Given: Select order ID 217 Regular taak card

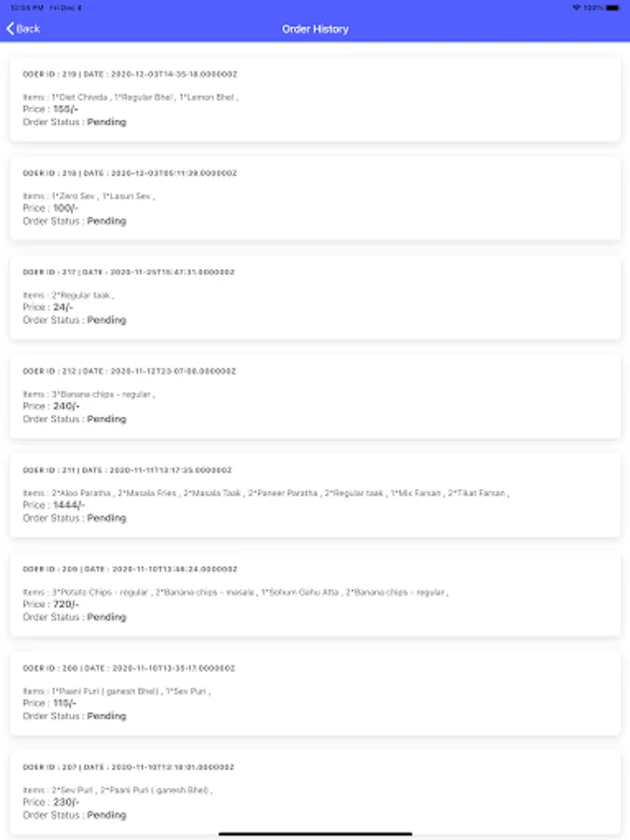Looking at the screenshot, I should [x=315, y=298].
